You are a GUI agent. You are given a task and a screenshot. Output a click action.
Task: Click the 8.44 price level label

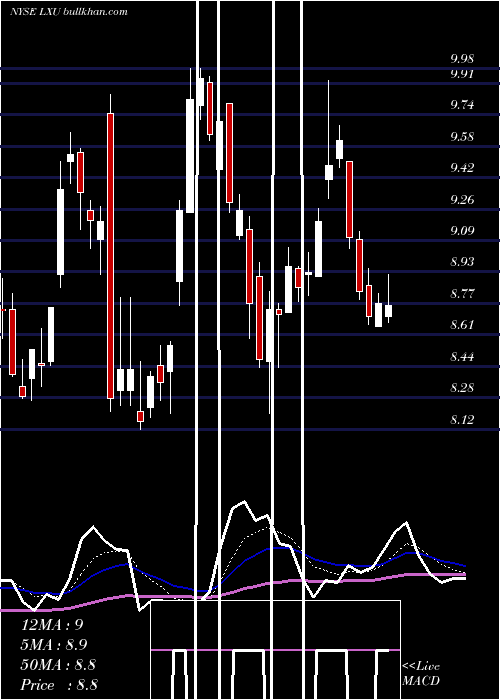(x=462, y=356)
